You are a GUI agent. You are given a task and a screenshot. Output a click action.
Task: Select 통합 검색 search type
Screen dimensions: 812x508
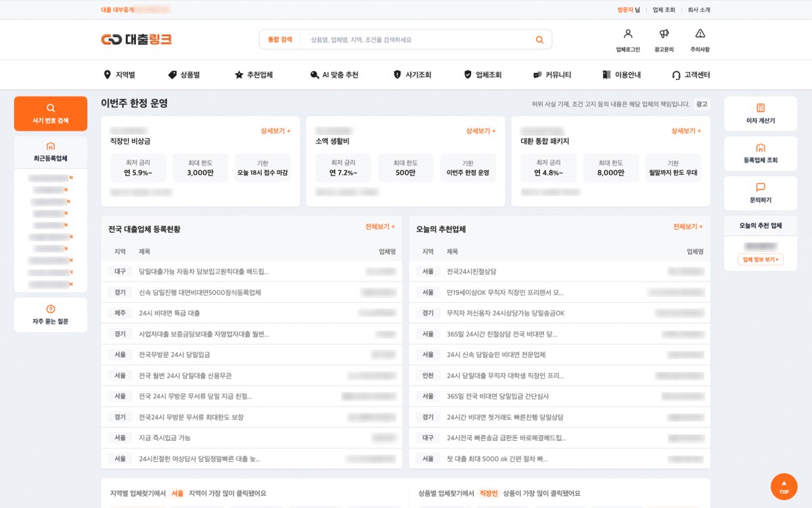[x=280, y=39]
